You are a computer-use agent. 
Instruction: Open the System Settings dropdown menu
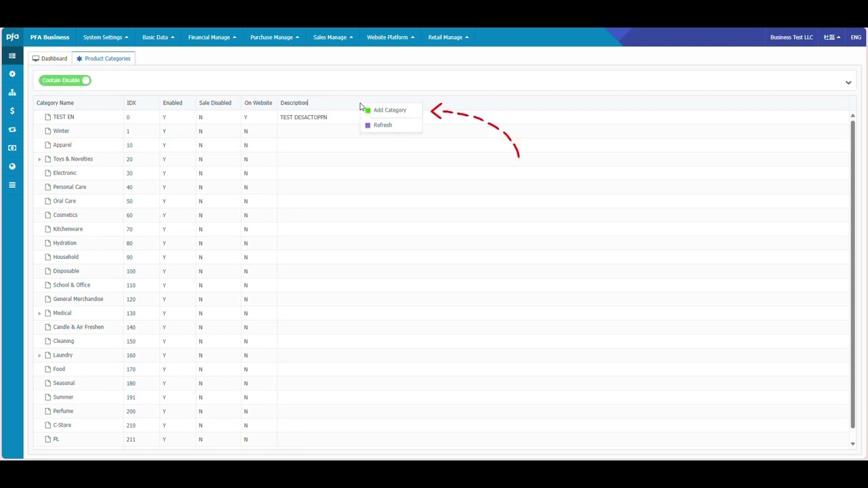[x=106, y=37]
